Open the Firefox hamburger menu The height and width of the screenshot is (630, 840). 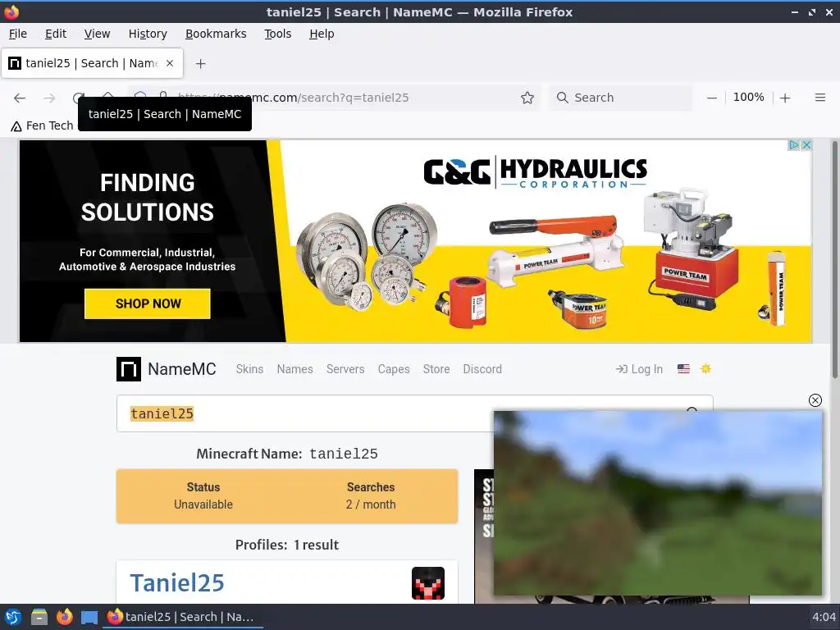(819, 98)
